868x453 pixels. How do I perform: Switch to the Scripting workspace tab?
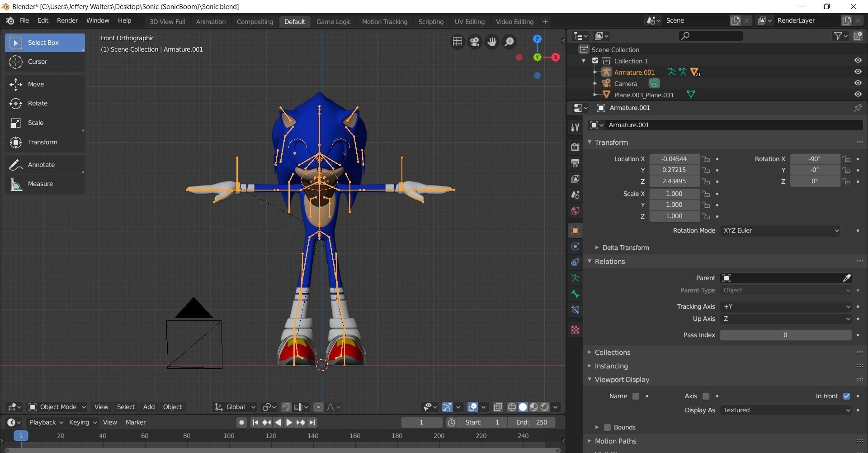pyautogui.click(x=431, y=21)
